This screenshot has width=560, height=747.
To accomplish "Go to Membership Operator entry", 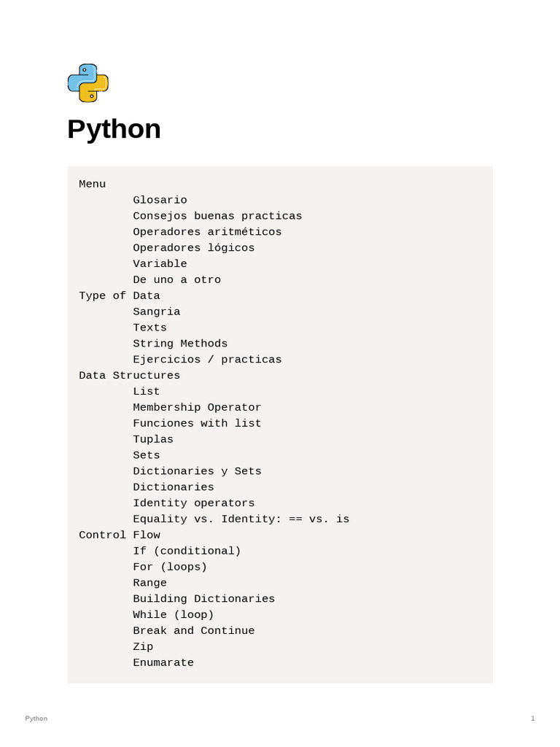I will [197, 408].
